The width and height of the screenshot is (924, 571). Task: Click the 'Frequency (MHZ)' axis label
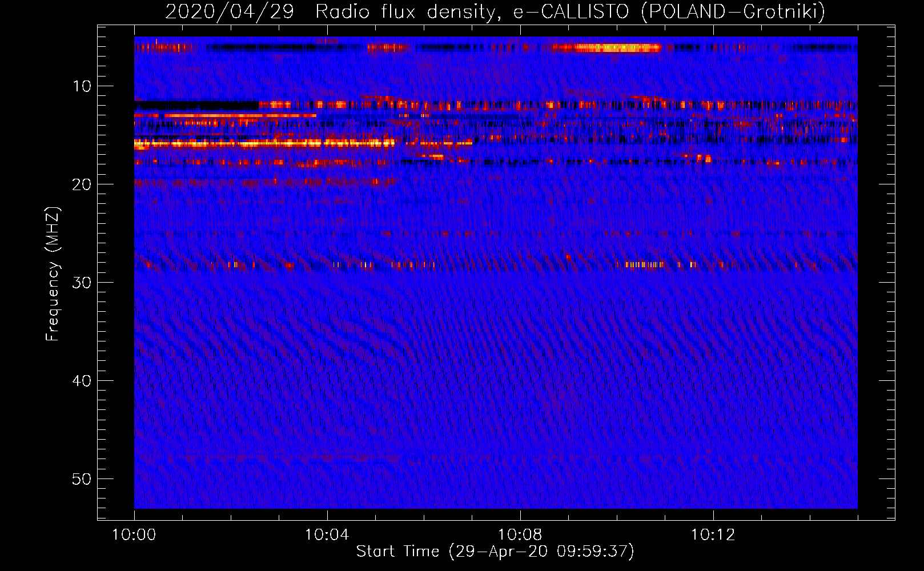point(53,274)
